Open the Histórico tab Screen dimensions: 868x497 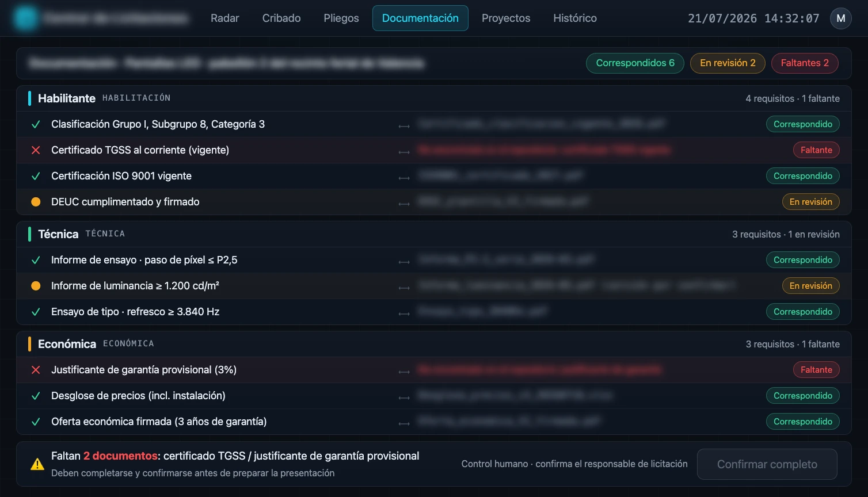click(x=575, y=18)
